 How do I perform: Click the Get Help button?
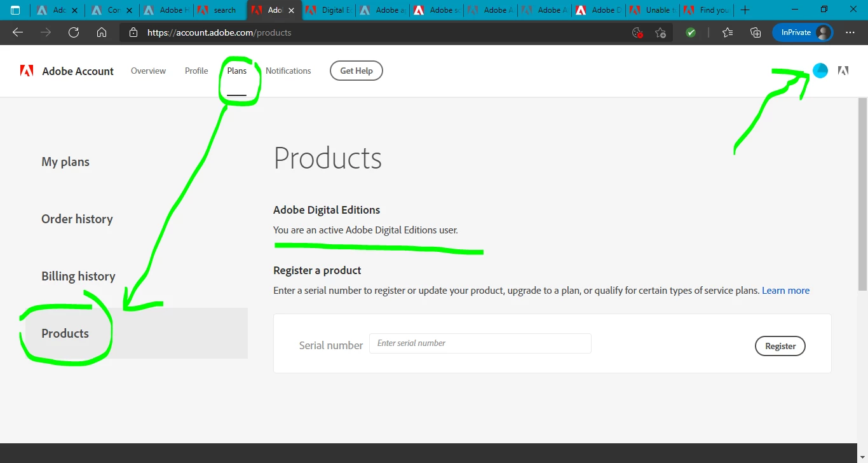pyautogui.click(x=356, y=71)
